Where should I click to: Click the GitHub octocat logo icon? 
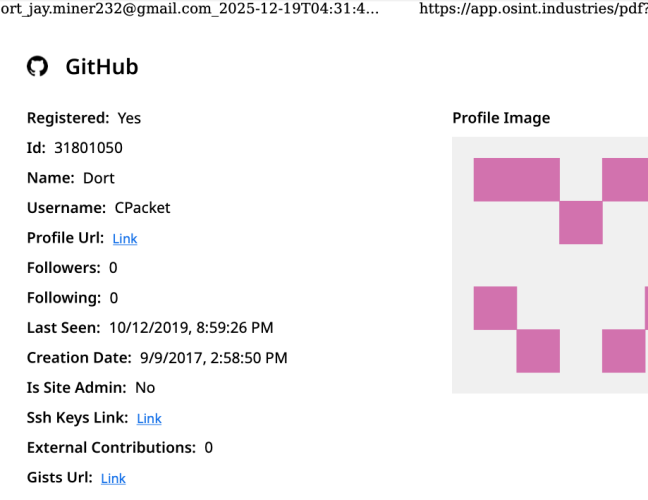coord(37,67)
